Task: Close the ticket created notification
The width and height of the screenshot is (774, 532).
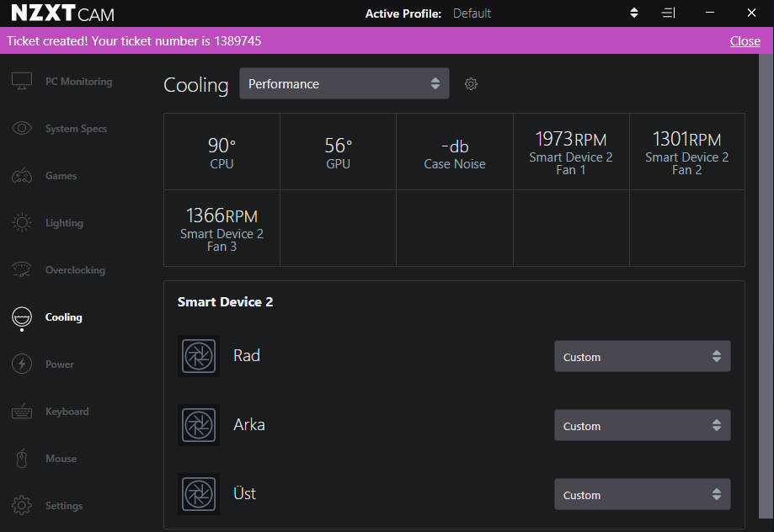Action: [x=745, y=41]
